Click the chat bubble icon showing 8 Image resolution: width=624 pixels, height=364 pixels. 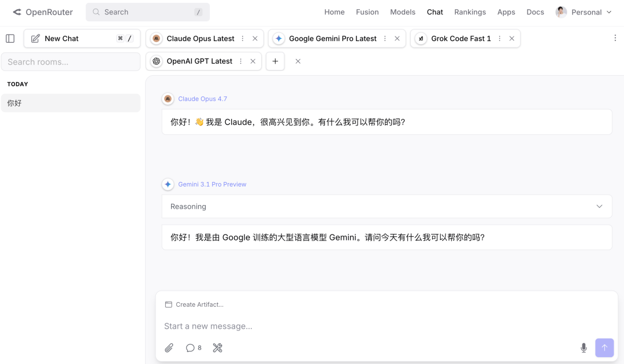[194, 348]
